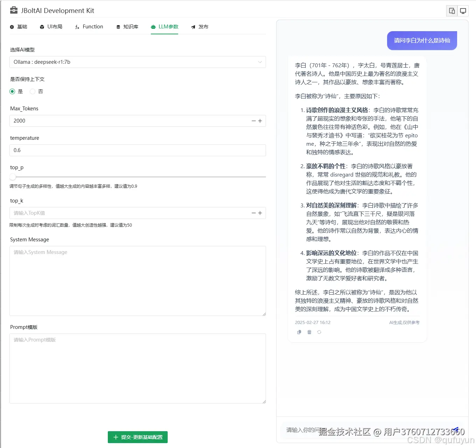Viewport: 476px width, 448px height.
Task: Regenerate the answer via the refresh icon
Action: point(319,332)
